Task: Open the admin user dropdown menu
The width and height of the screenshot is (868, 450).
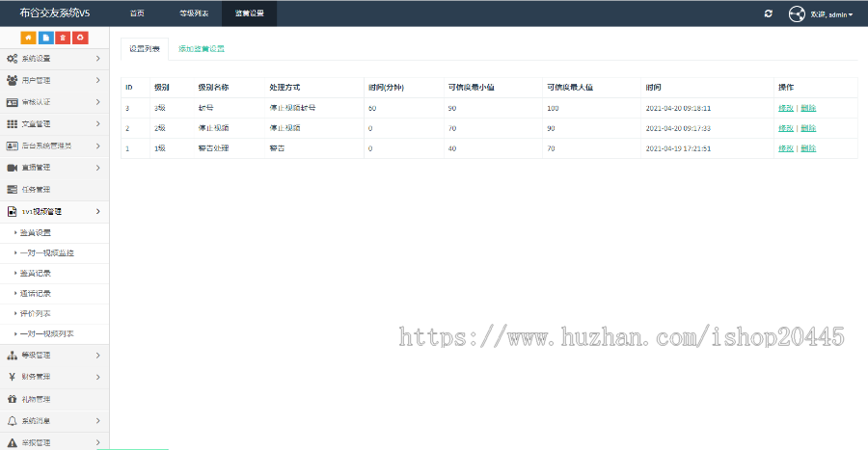Action: (x=831, y=14)
